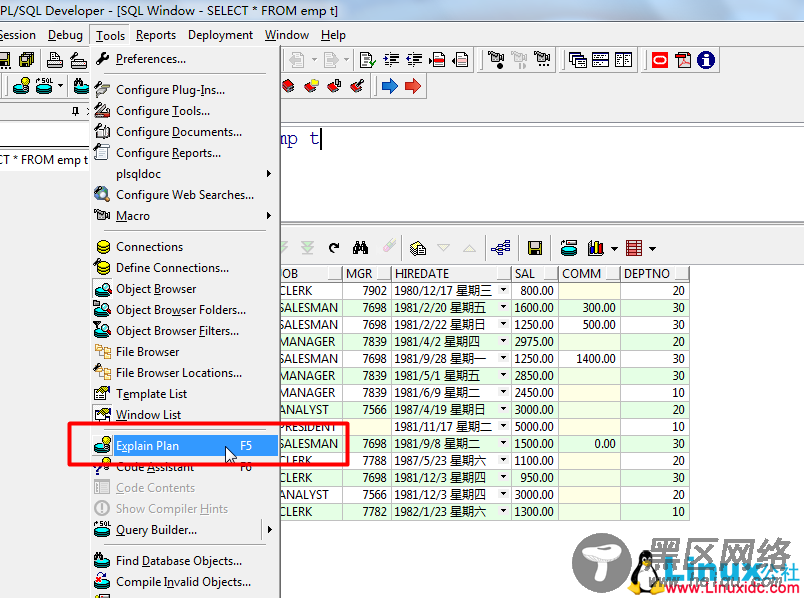The image size is (804, 598).
Task: Open the macro library camera icon
Action: 542,60
